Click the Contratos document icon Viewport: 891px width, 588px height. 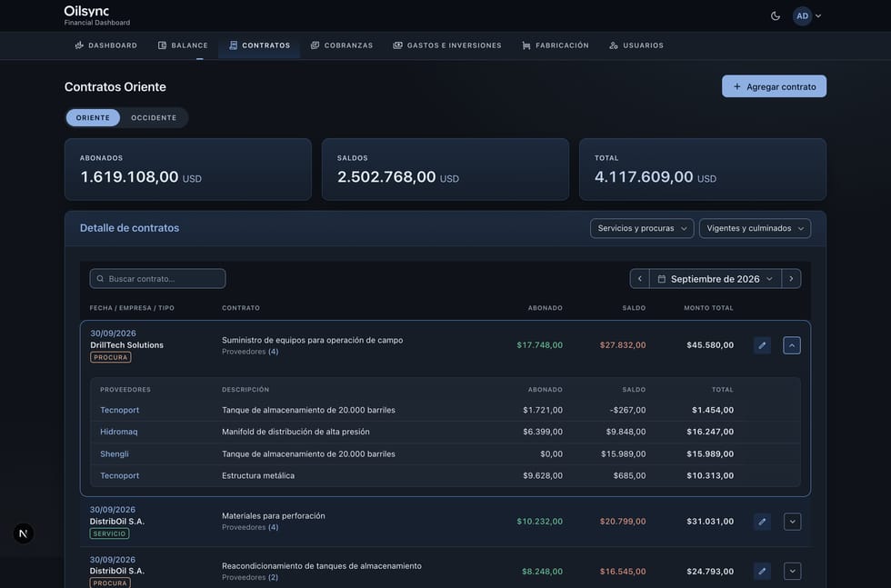tap(233, 45)
